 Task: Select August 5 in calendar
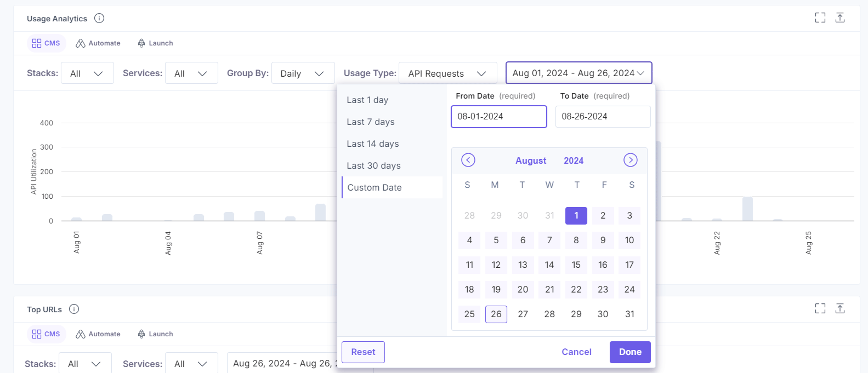tap(496, 240)
